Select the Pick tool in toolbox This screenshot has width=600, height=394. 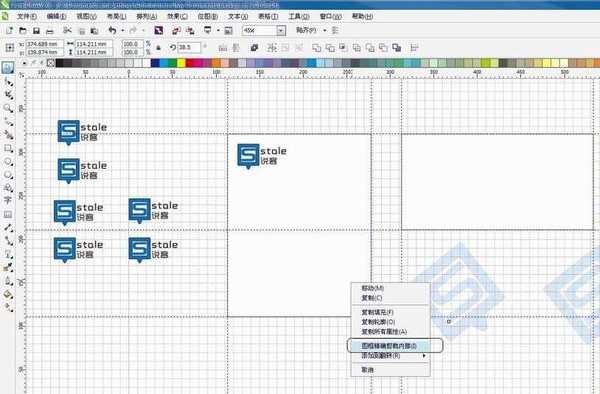8,67
